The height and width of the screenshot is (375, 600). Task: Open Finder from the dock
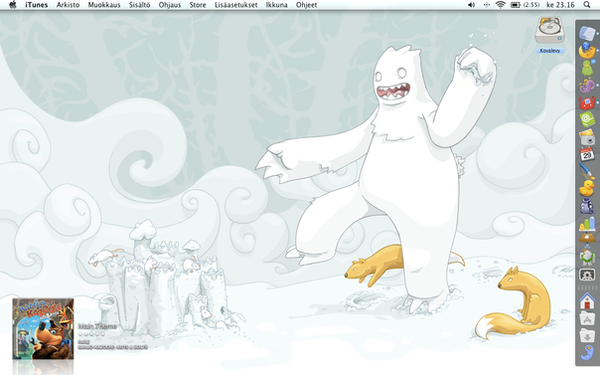587,33
